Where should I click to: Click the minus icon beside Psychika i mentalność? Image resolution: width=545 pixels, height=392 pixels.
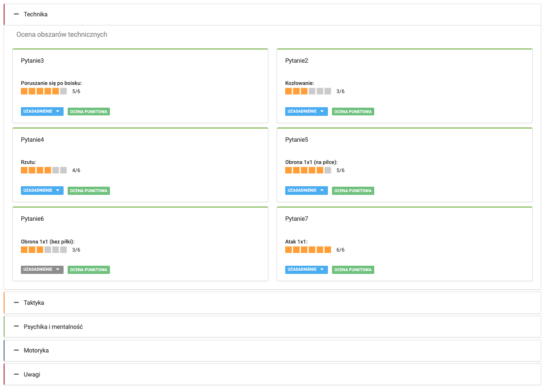(16, 327)
